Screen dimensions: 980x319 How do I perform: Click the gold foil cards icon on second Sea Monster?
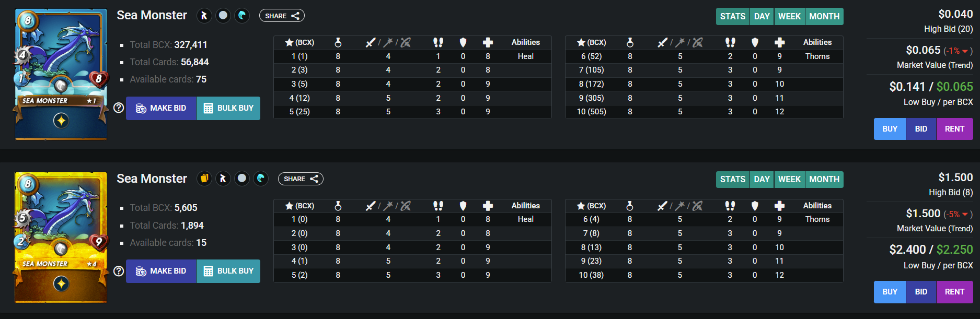[204, 179]
